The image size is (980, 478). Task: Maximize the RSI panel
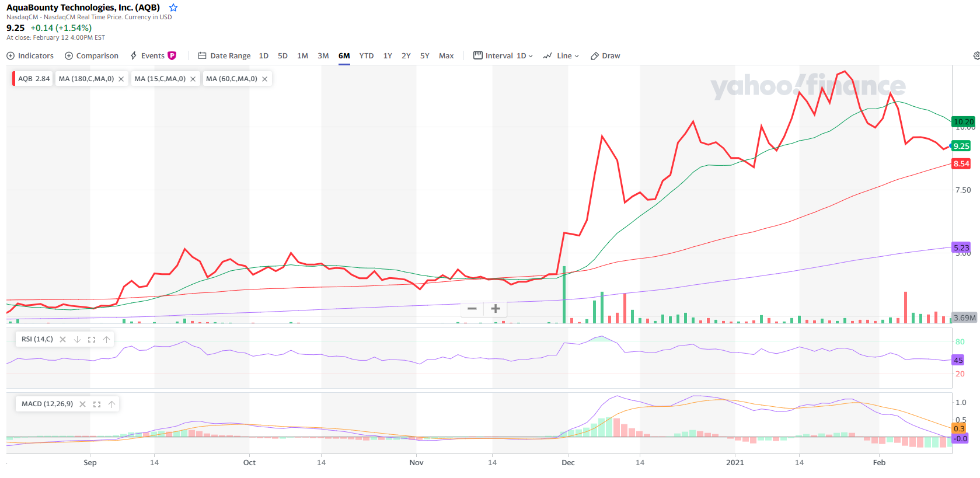pos(92,339)
